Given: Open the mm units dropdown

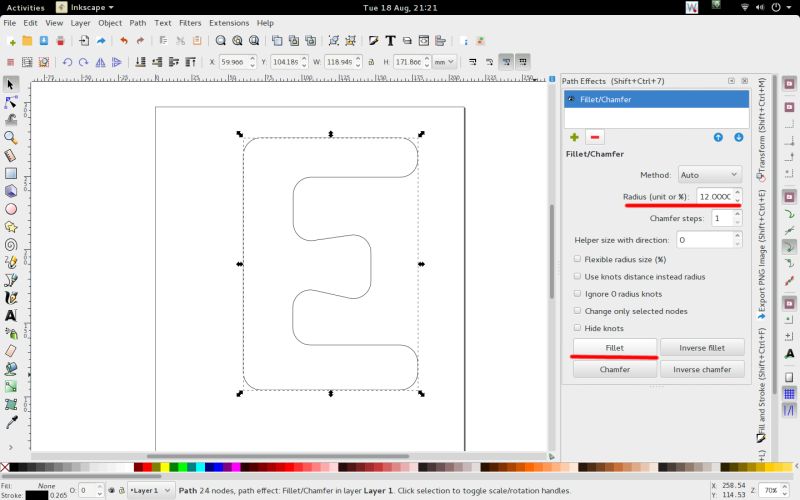Looking at the screenshot, I should (x=444, y=62).
